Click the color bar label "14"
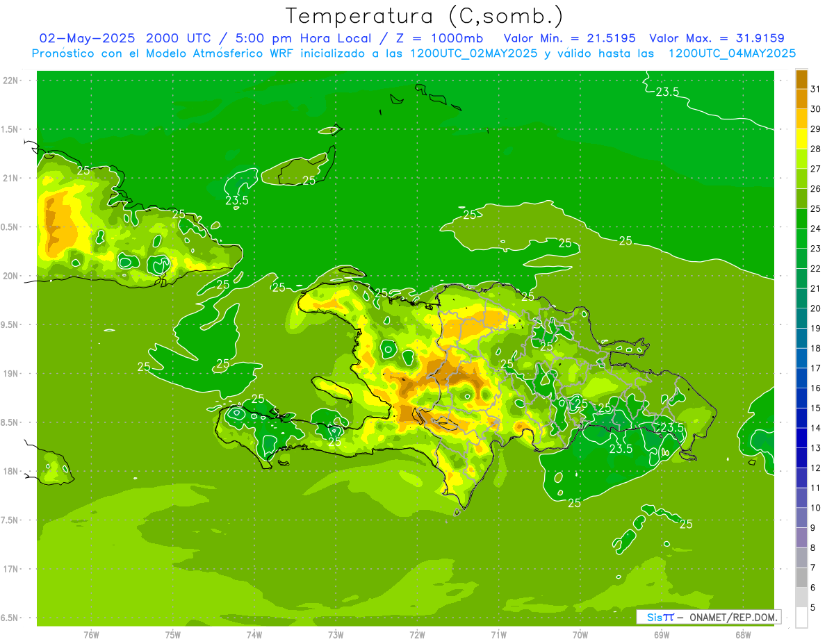 (x=815, y=428)
